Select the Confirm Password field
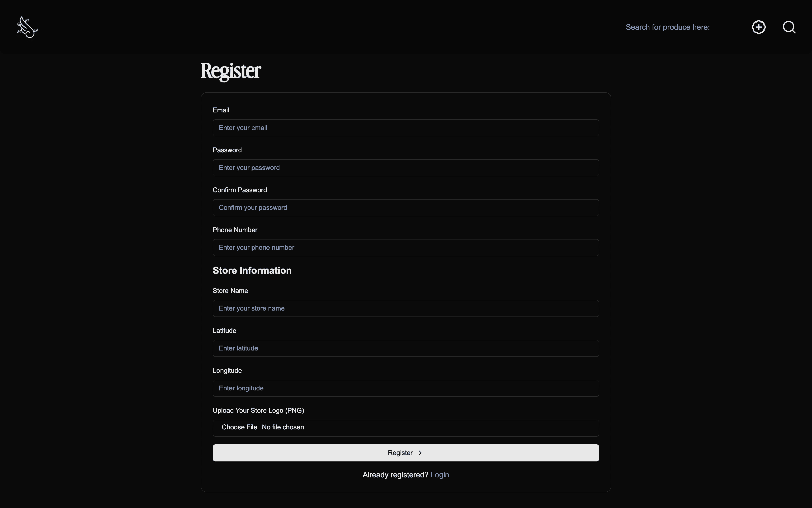 point(406,208)
